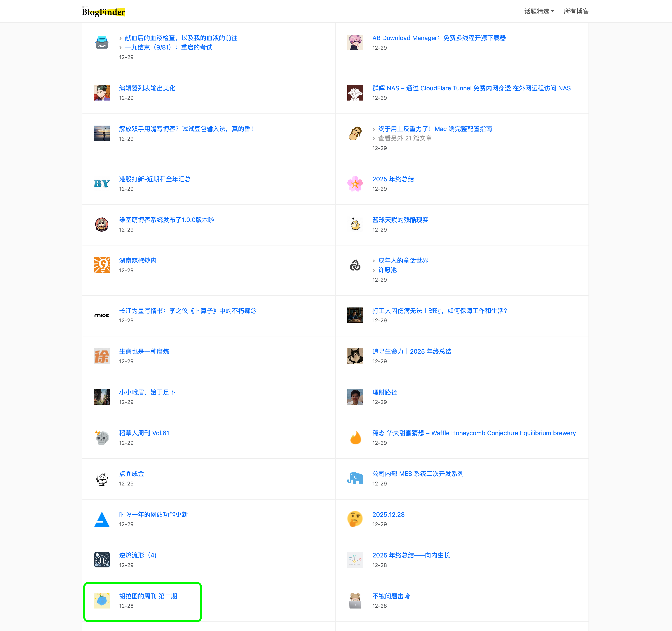The height and width of the screenshot is (631, 672).
Task: Click the BlogFinder logo
Action: (x=103, y=12)
